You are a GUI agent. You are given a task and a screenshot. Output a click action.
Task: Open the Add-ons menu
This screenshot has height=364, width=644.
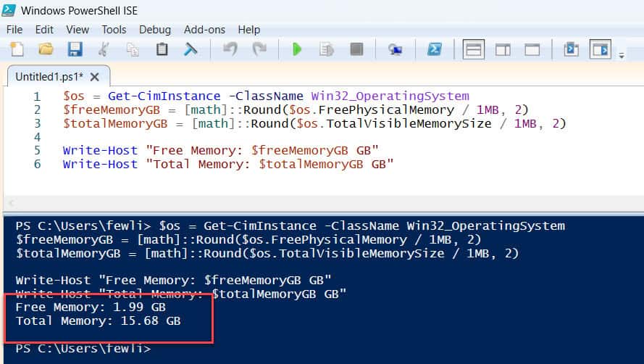(204, 30)
